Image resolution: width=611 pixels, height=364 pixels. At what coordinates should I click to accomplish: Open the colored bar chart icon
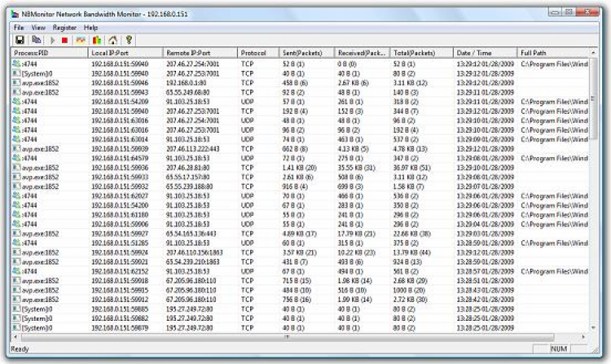pos(97,40)
